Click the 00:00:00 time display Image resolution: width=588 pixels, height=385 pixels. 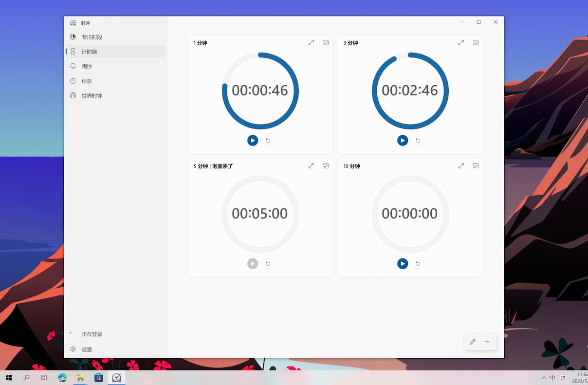pyautogui.click(x=410, y=214)
